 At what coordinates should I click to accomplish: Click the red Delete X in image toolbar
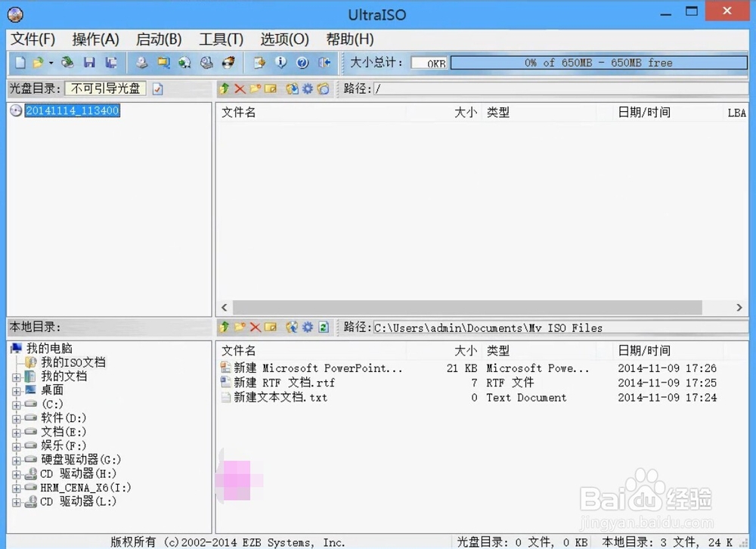(240, 88)
